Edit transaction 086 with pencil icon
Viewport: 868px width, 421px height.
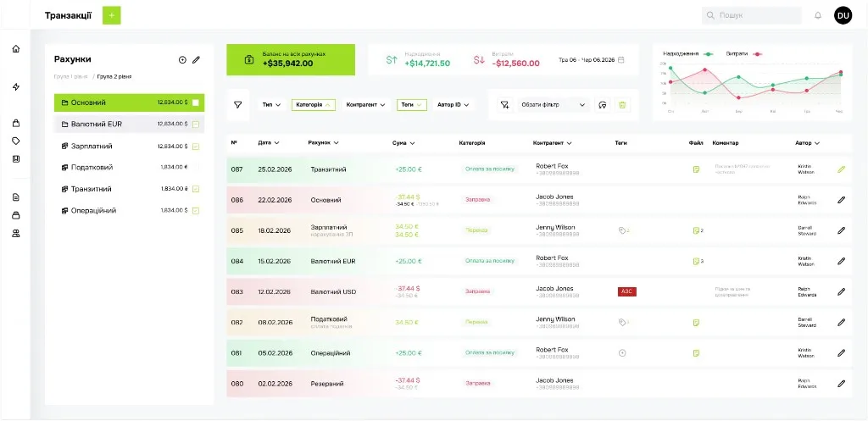842,200
